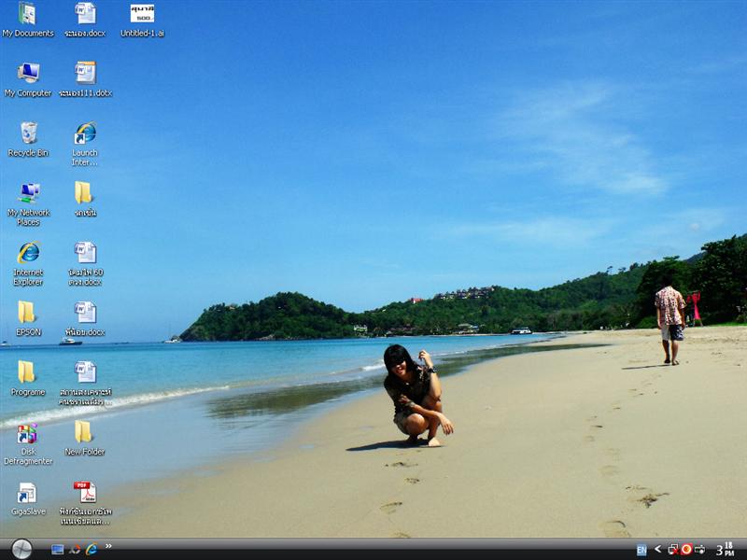This screenshot has height=560, width=747.
Task: Select the PDF document on desktop
Action: tap(85, 492)
